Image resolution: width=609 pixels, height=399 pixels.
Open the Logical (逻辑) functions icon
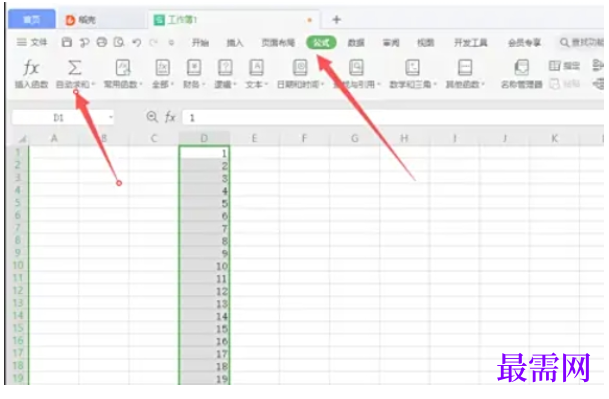tap(225, 68)
